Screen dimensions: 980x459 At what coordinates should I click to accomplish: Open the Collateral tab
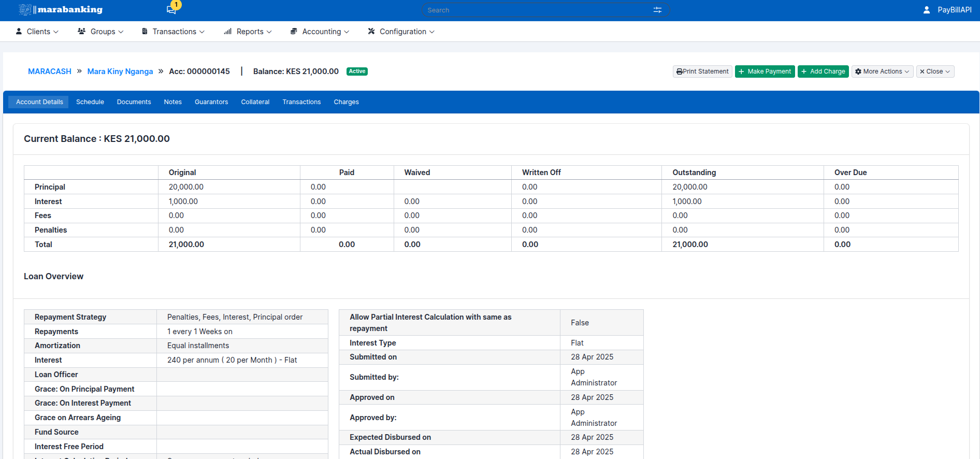(x=255, y=102)
